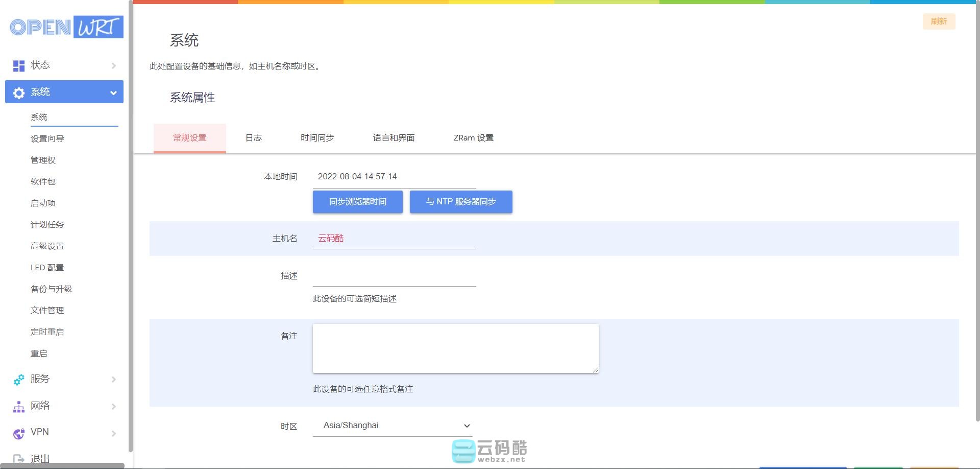
Task: Click 与 NTP 服务器同步 button
Action: click(x=461, y=202)
